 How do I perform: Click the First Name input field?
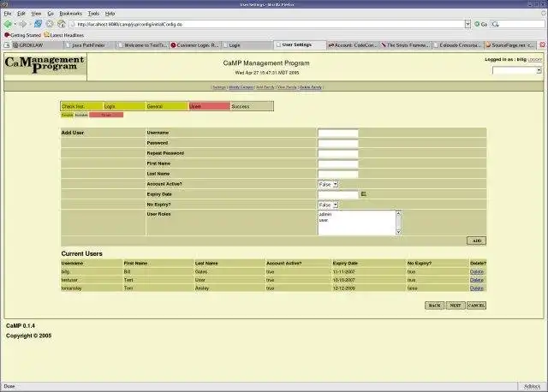(x=338, y=163)
